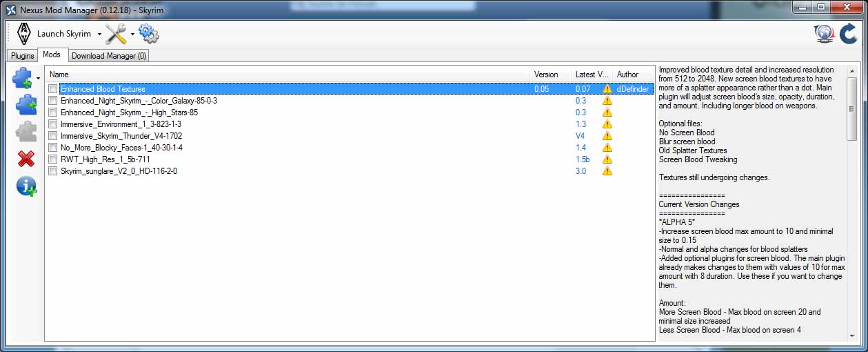Click description scrollbar down arrow
Image resolution: width=868 pixels, height=352 pixels.
(x=852, y=335)
